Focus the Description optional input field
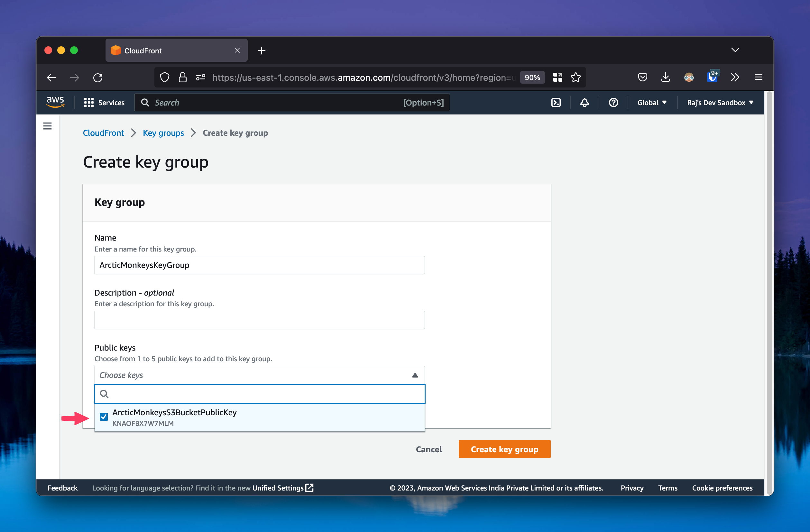 click(x=259, y=320)
